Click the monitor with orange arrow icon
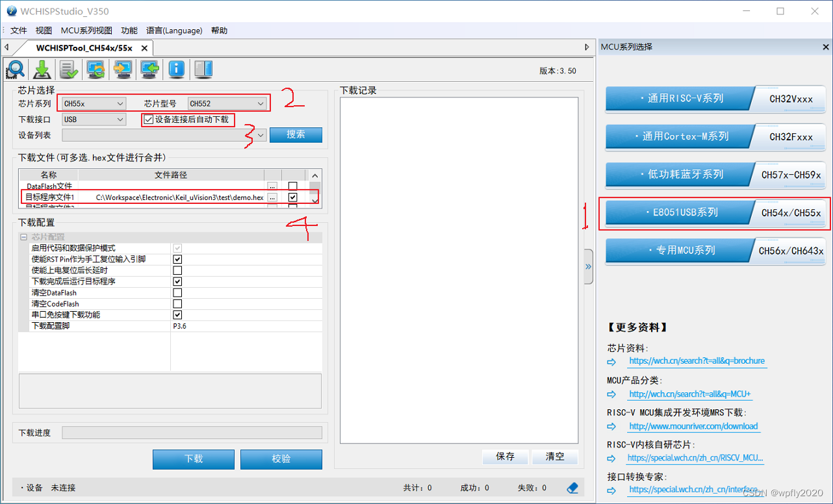This screenshot has height=504, width=833. [x=122, y=69]
